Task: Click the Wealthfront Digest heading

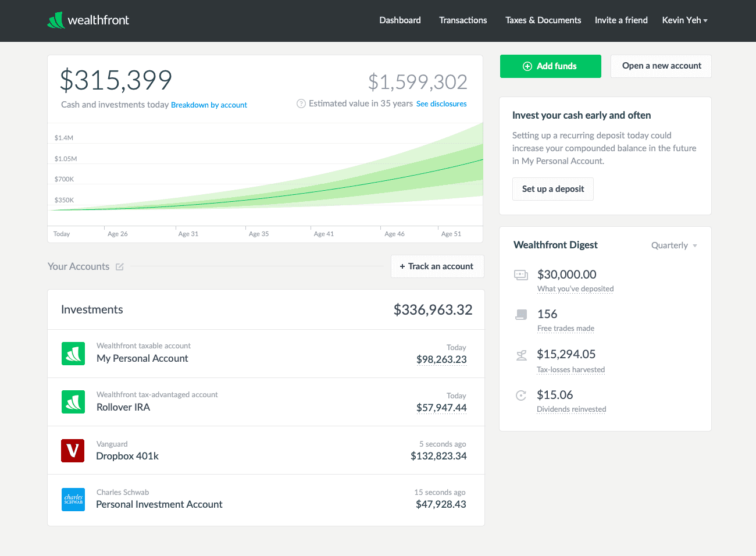Action: click(555, 245)
